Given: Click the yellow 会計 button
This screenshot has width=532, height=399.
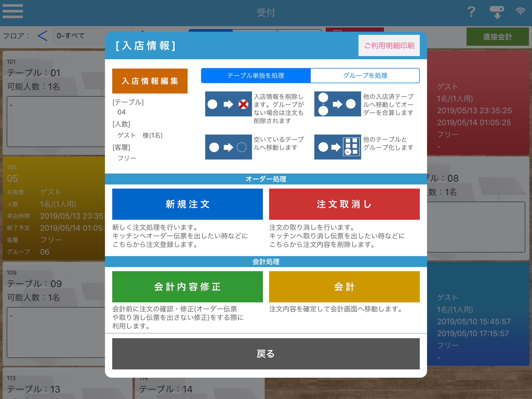Looking at the screenshot, I should pyautogui.click(x=344, y=287).
